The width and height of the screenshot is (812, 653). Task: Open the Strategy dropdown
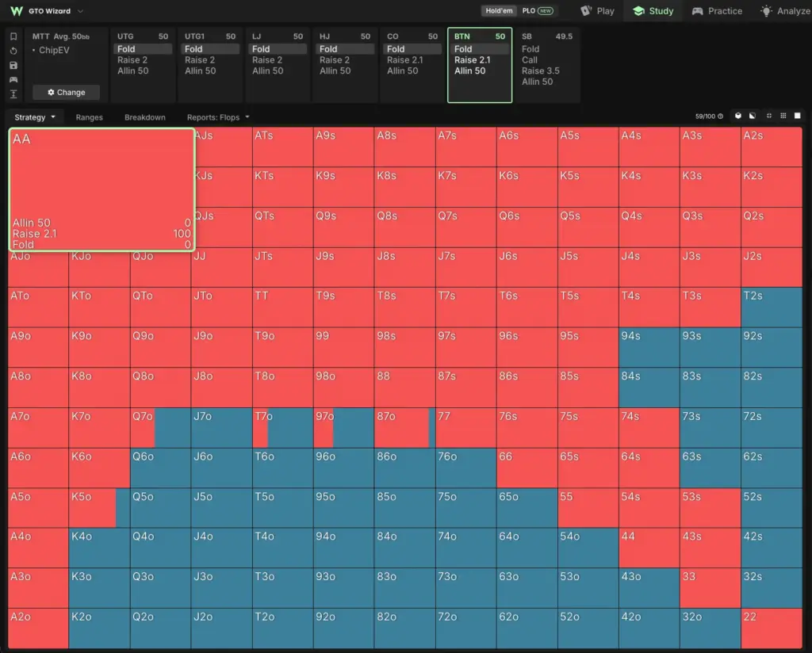click(34, 117)
